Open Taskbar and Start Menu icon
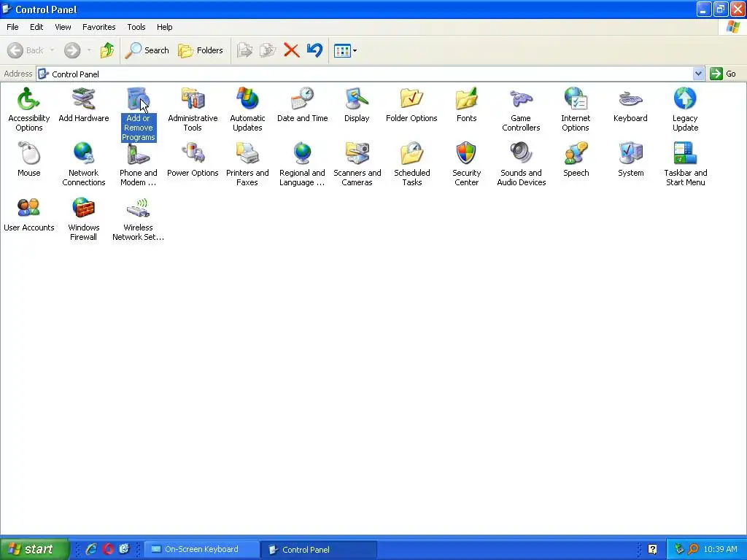The image size is (747, 560). point(685,164)
